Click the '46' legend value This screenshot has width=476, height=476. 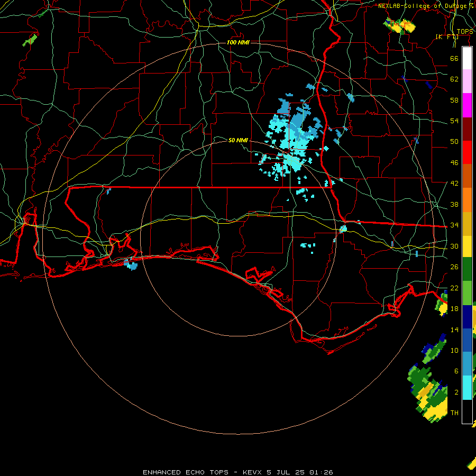click(454, 163)
